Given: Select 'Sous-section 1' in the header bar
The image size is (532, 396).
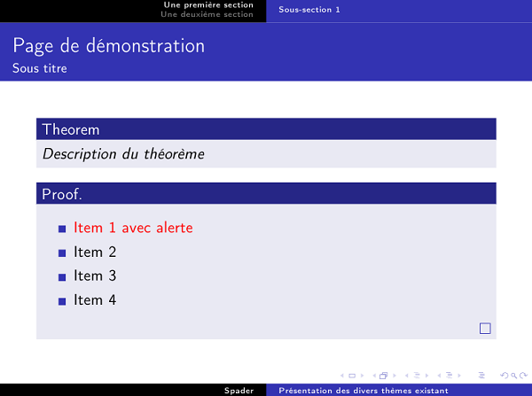Looking at the screenshot, I should click(309, 10).
